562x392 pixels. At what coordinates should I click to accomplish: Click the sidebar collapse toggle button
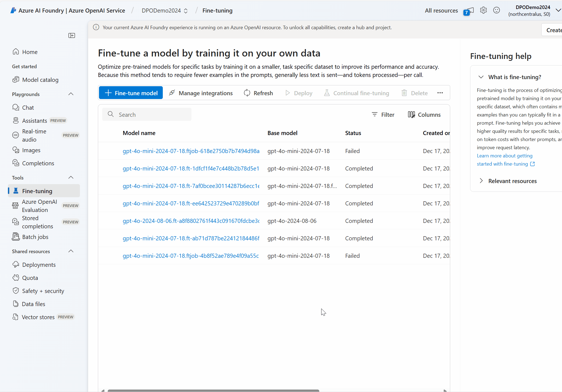pos(72,35)
